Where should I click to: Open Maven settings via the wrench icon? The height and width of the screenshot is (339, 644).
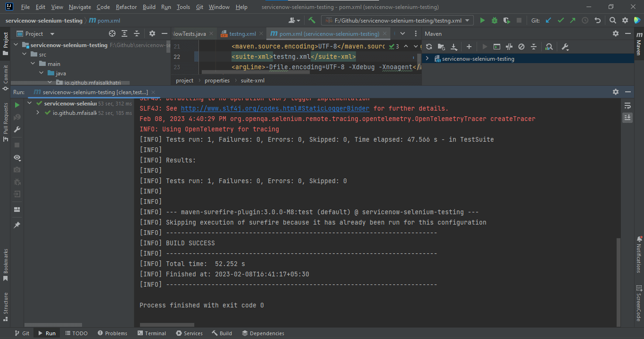(x=565, y=46)
